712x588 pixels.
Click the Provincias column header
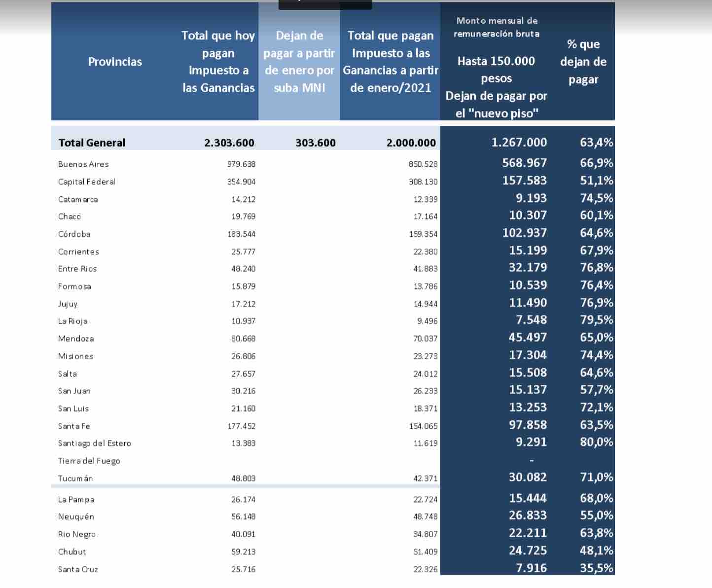[x=115, y=62]
